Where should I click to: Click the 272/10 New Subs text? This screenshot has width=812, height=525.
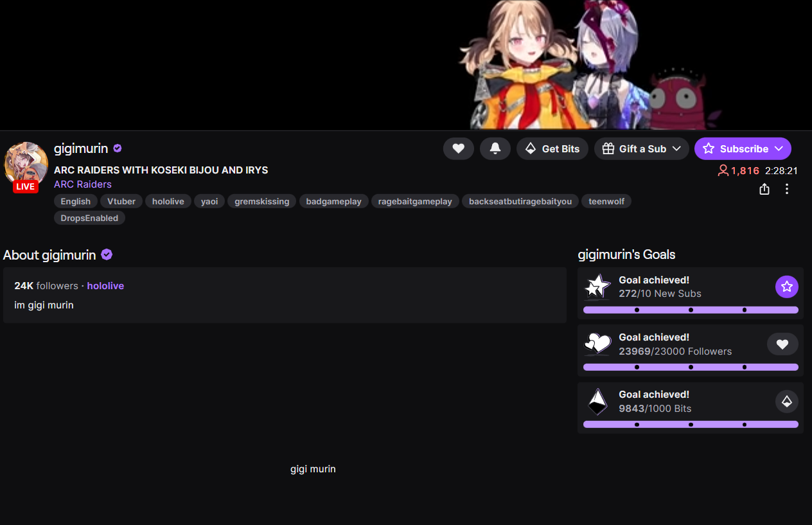coord(660,294)
